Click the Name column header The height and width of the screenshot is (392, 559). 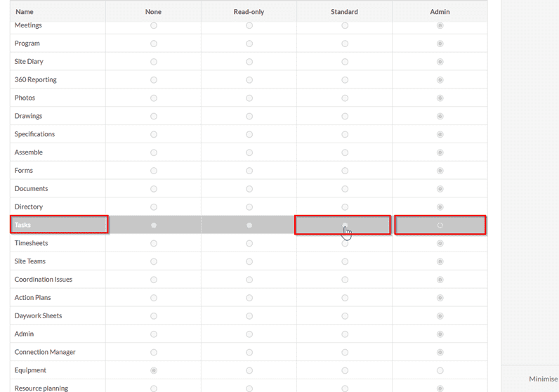pos(25,12)
